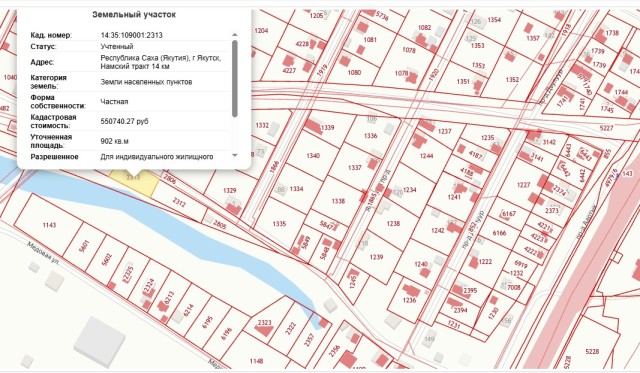This screenshot has width=640, height=373.
Task: Select parcel 1242 on the map
Action: point(438,231)
